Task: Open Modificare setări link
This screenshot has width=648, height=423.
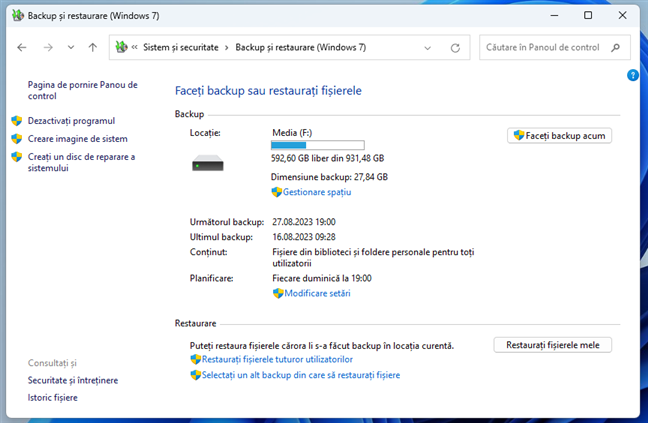Action: point(317,293)
